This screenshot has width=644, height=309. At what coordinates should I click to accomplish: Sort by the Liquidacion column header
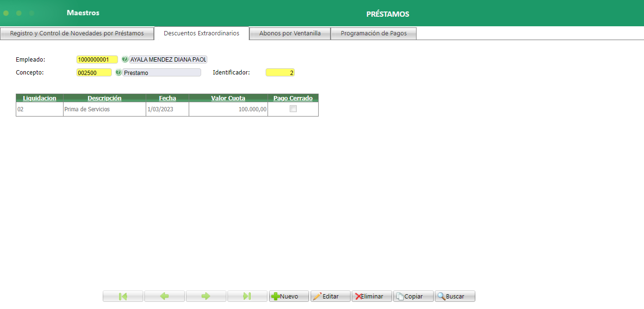[x=39, y=98]
